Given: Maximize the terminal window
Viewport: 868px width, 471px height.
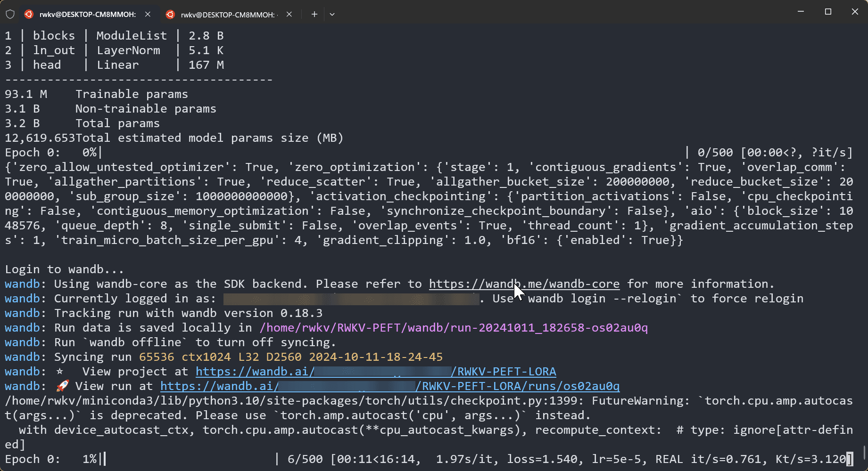Looking at the screenshot, I should tap(828, 12).
